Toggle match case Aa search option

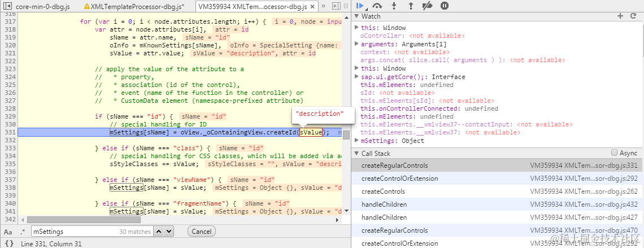pyautogui.click(x=8, y=232)
